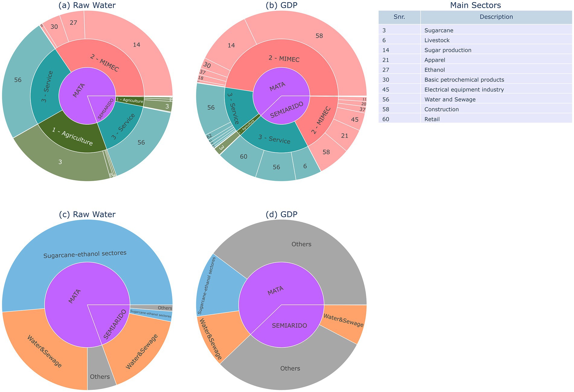Click large outer sector 3 at the bottom of chart (a)
The image size is (574, 392).
coord(60,162)
